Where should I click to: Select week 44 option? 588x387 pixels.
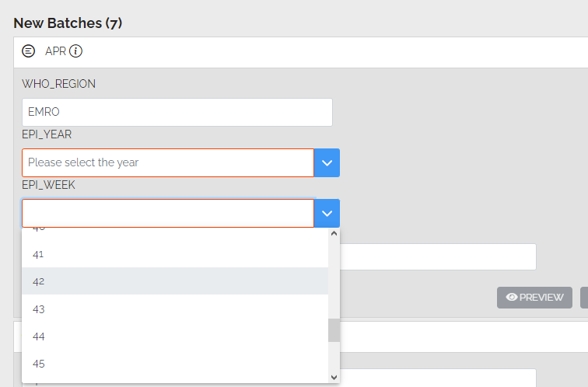[175, 336]
